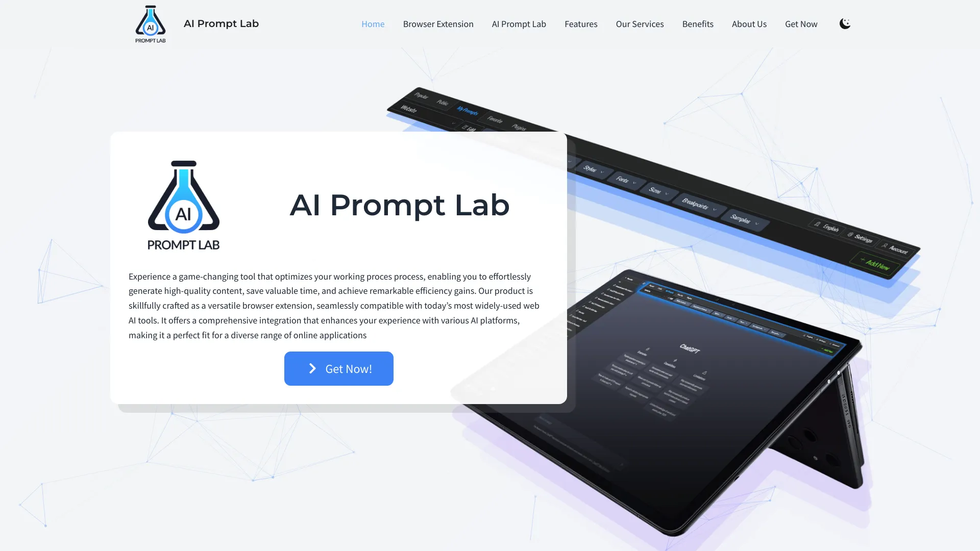Click the chevron arrow in Get Now button

tap(312, 368)
